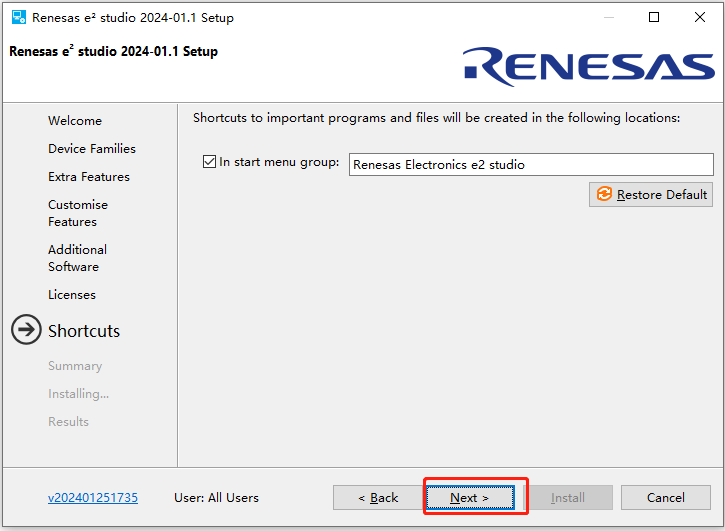Click the Installing... step in sidebar

click(x=79, y=394)
